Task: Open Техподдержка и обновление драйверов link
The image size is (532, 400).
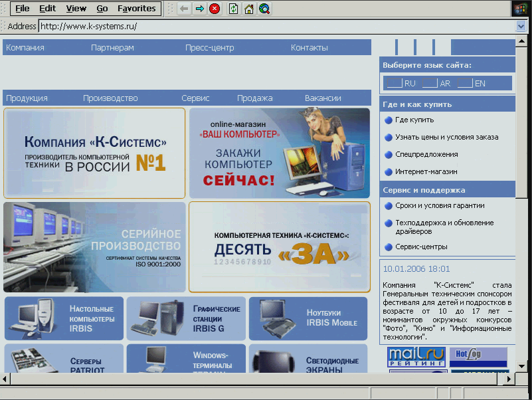Action: coord(444,227)
